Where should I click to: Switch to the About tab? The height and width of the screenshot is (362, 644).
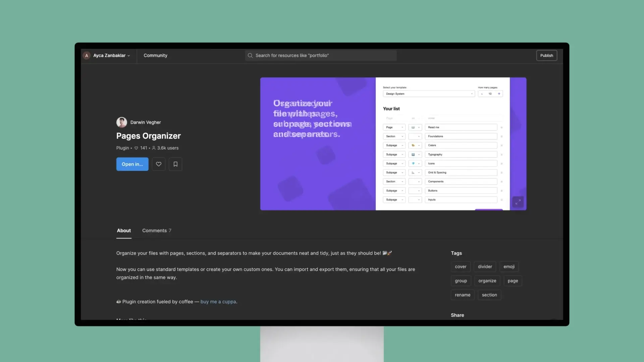tap(123, 230)
